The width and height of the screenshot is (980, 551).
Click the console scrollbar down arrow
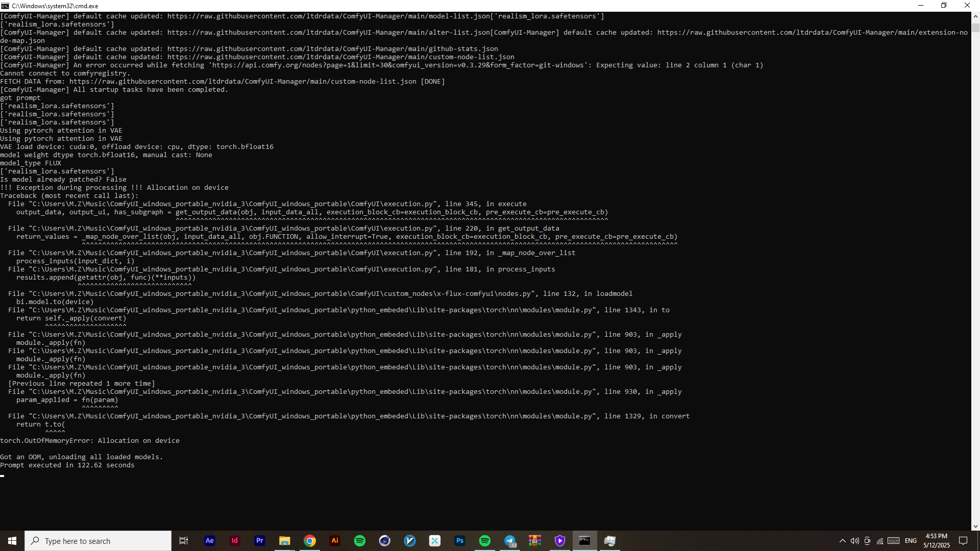click(x=975, y=527)
